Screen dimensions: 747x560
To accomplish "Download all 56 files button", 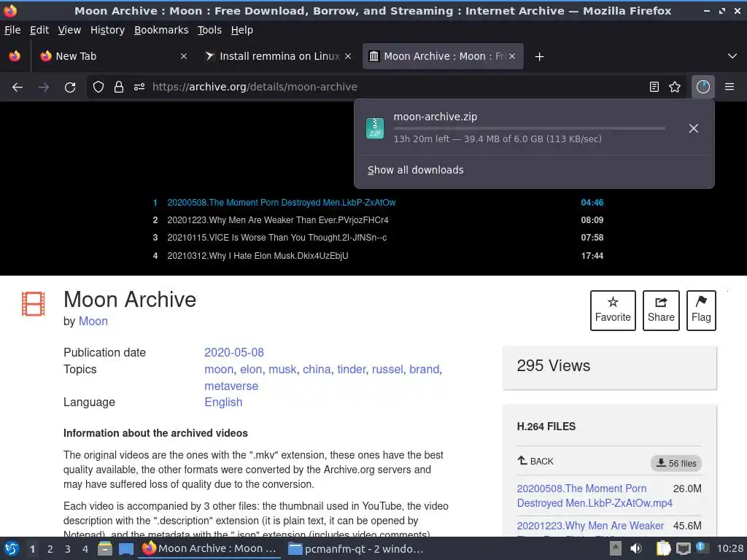I will point(676,463).
